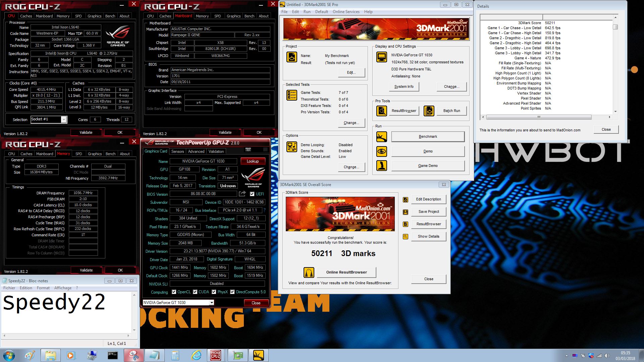Open the Affichage menu in Bloc-notes
The height and width of the screenshot is (362, 644).
pos(63,288)
